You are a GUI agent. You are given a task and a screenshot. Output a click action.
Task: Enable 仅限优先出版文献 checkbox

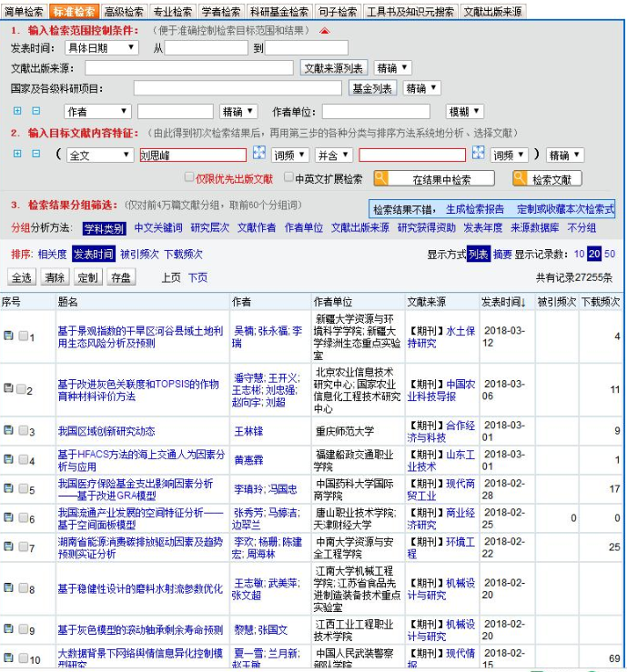pyautogui.click(x=188, y=177)
